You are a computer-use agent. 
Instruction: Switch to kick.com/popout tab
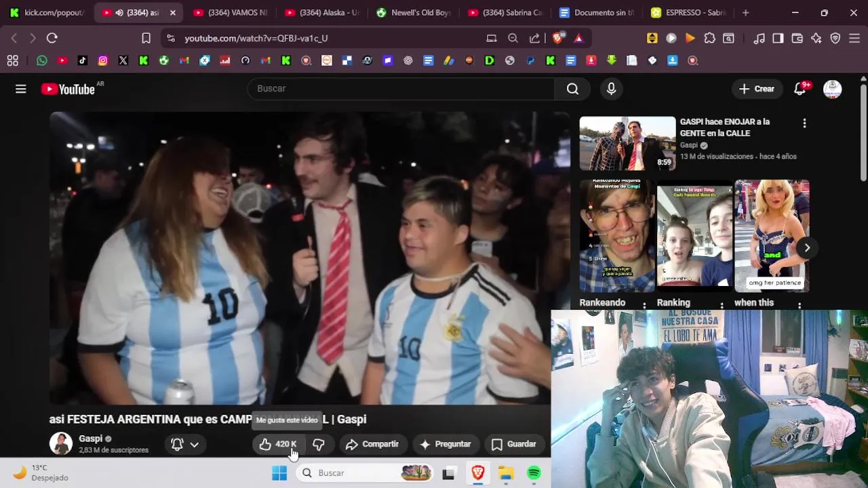pyautogui.click(x=47, y=12)
